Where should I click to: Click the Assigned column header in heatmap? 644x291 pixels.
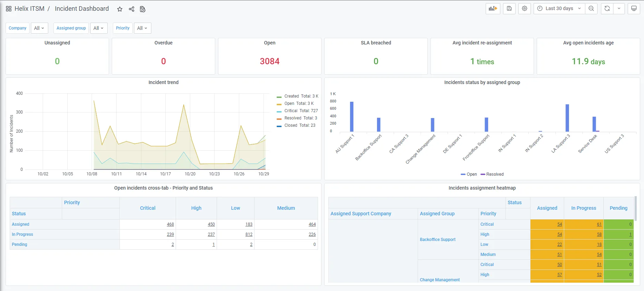click(547, 208)
